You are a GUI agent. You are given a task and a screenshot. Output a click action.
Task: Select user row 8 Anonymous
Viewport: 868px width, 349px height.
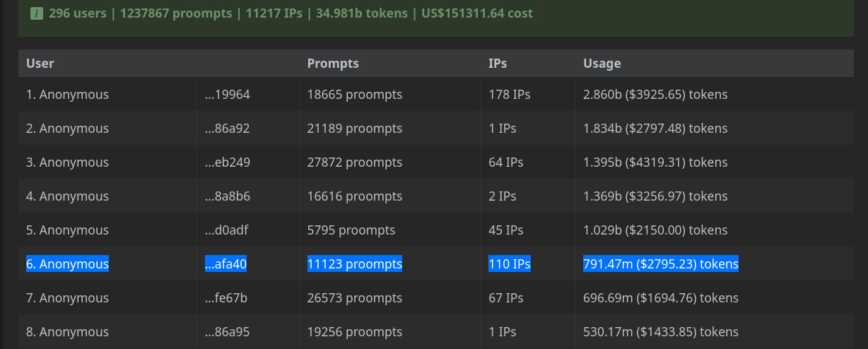tap(68, 332)
